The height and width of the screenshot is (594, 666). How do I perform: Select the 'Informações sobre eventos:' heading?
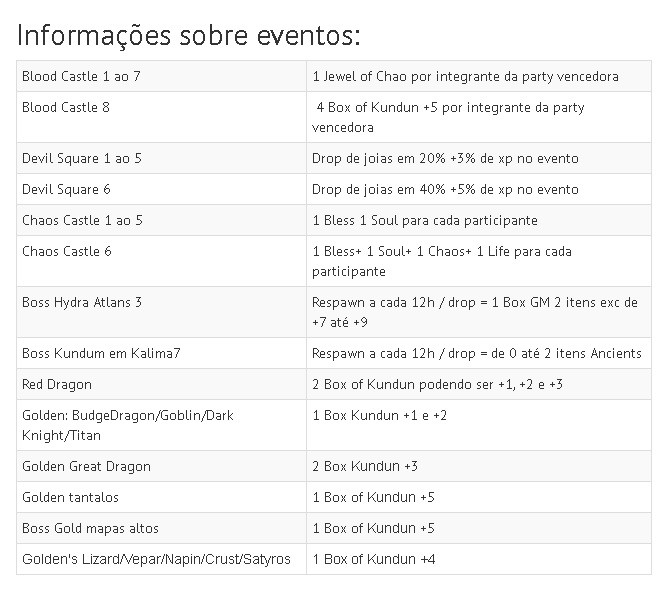189,36
